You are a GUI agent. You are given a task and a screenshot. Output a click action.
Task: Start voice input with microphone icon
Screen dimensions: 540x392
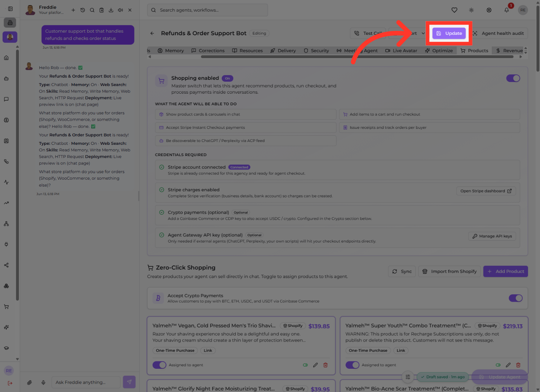click(x=43, y=382)
